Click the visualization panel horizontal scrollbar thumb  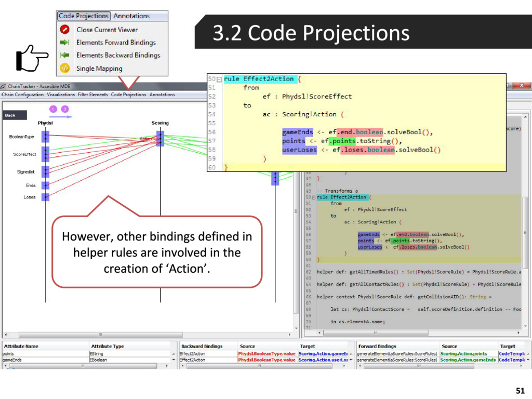pos(100,335)
